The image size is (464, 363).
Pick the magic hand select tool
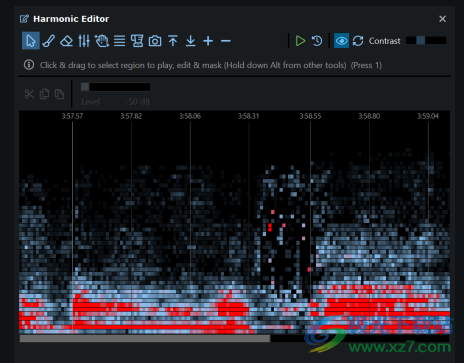(102, 41)
